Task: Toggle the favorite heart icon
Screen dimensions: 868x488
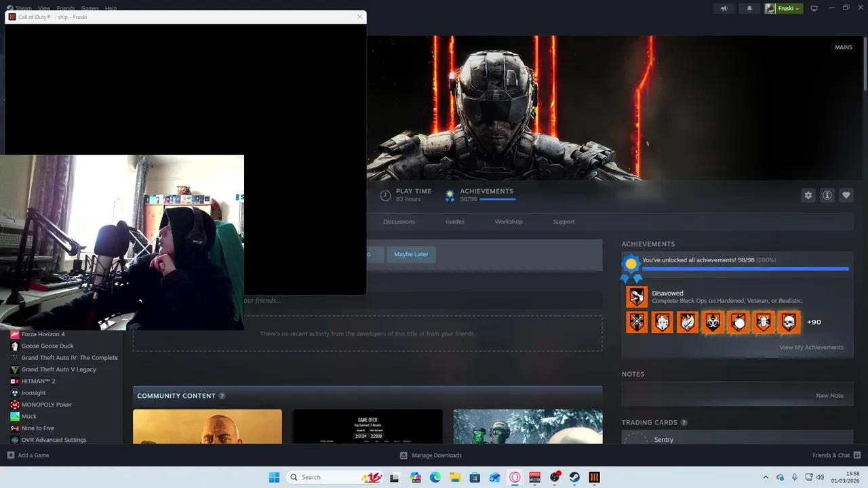Action: click(x=846, y=195)
